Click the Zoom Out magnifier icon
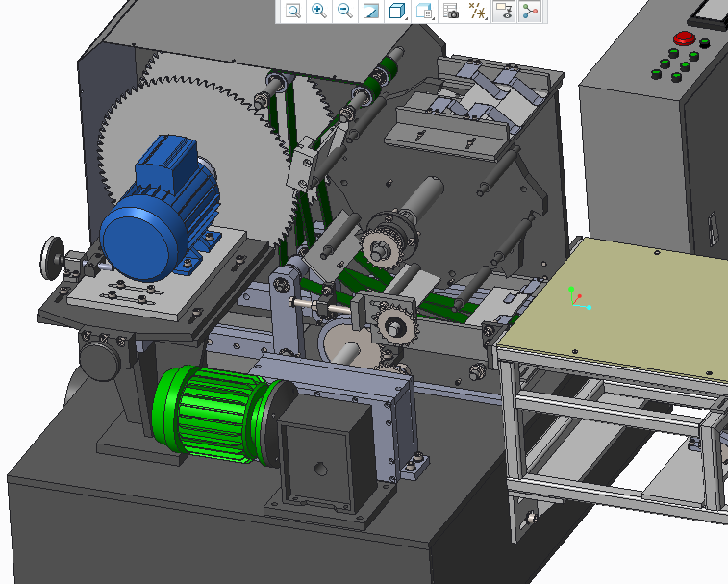This screenshot has height=584, width=728. [345, 11]
